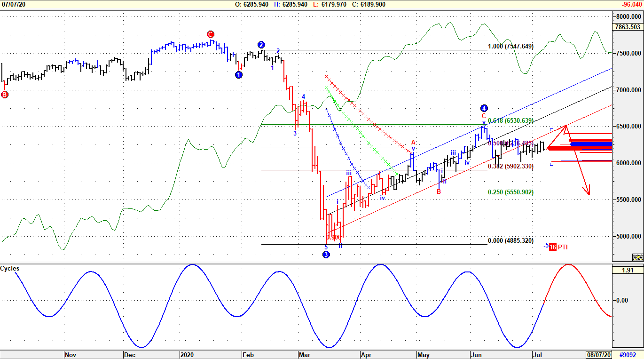Select the 0.382 (5902.330) Fibonacci label
644x359 pixels.
tap(511, 166)
